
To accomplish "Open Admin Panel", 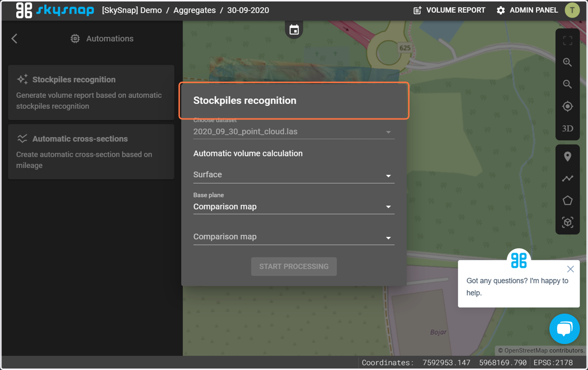I will pyautogui.click(x=527, y=10).
